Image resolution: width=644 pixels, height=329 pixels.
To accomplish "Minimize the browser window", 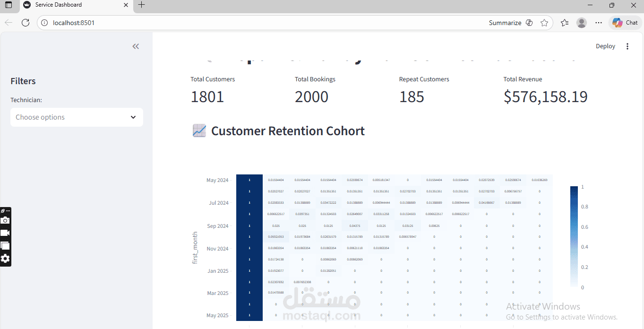I will point(590,5).
